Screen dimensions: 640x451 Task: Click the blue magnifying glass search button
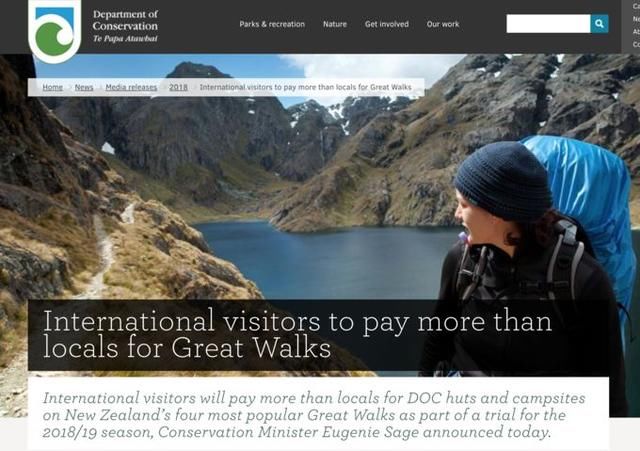point(599,24)
